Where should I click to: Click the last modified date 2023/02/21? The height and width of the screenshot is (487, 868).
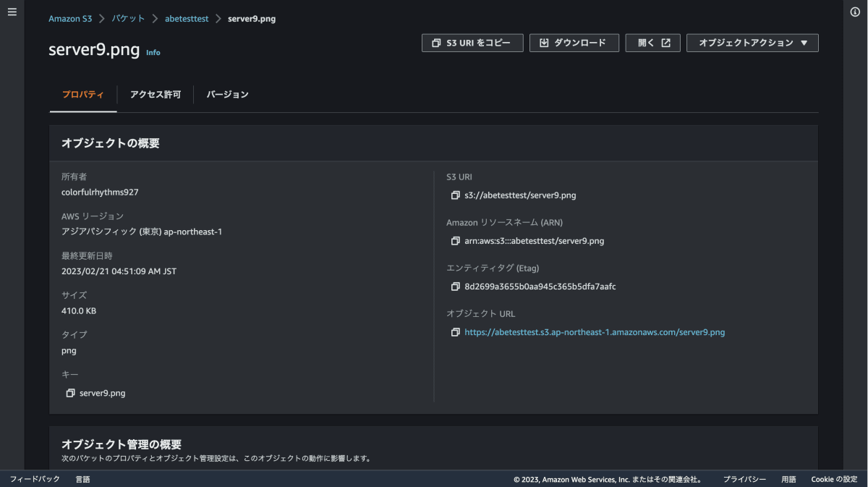(x=83, y=271)
